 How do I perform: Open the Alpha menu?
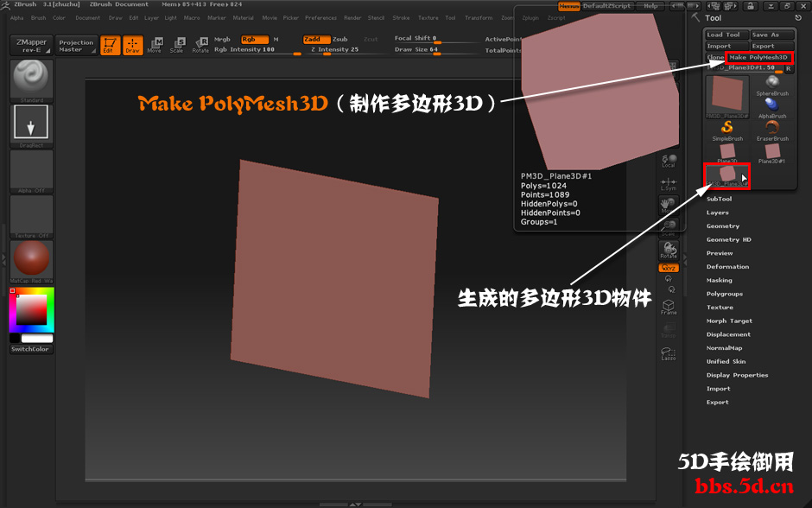coord(17,17)
